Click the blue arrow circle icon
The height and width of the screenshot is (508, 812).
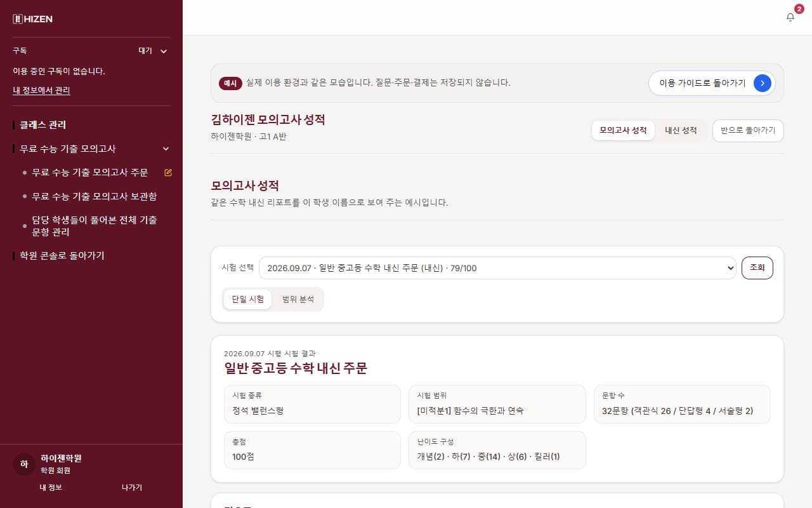pyautogui.click(x=763, y=83)
